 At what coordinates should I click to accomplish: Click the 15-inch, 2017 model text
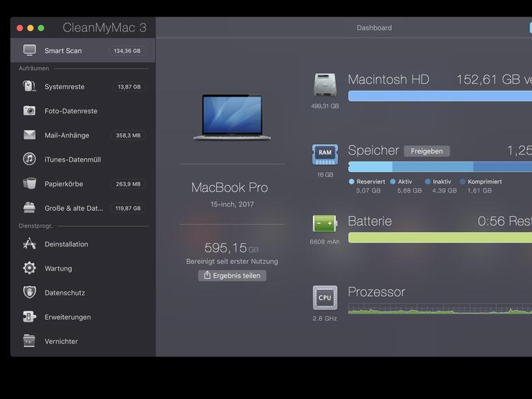tap(232, 204)
